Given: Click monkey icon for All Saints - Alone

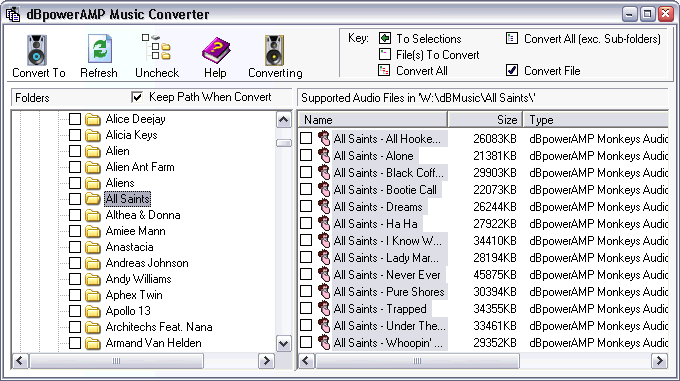Looking at the screenshot, I should click(324, 155).
